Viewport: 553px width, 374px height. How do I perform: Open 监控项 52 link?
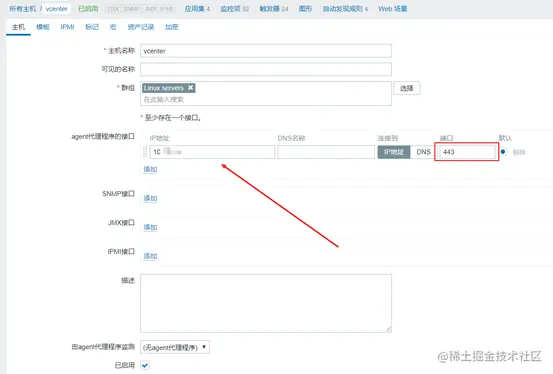[235, 8]
